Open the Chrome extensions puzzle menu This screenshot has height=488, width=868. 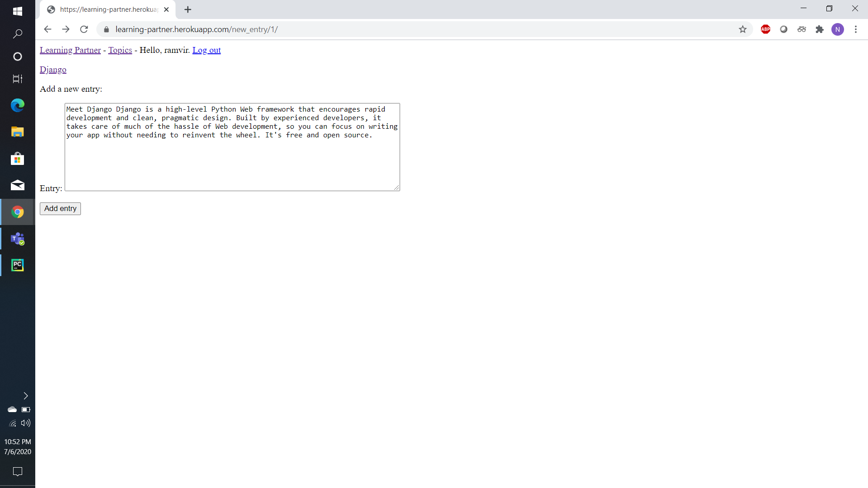pos(820,29)
